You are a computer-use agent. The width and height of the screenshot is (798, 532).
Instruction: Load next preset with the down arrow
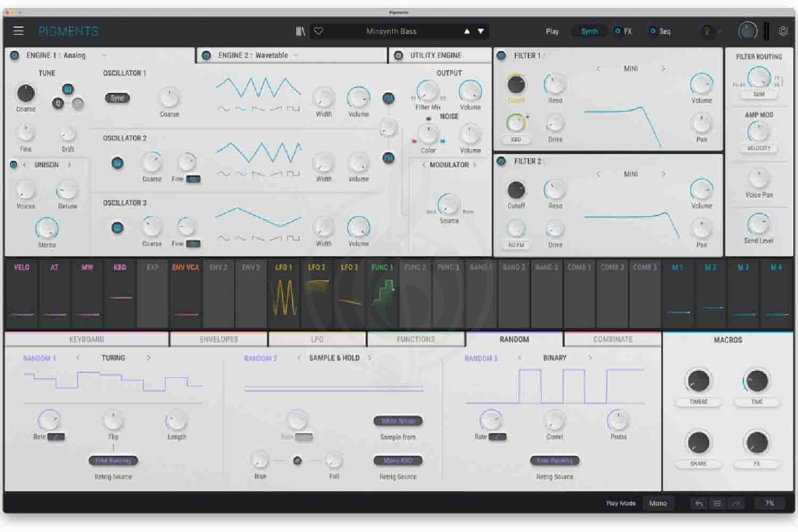481,31
